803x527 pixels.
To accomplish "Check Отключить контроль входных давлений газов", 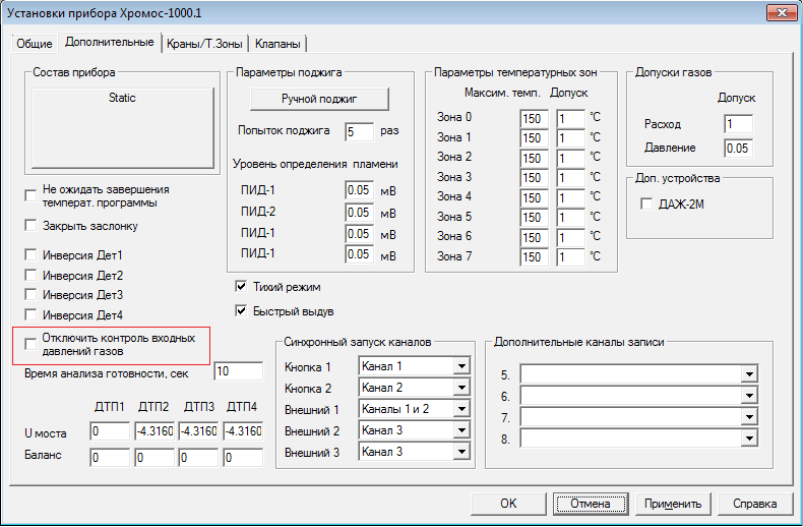I will (30, 344).
